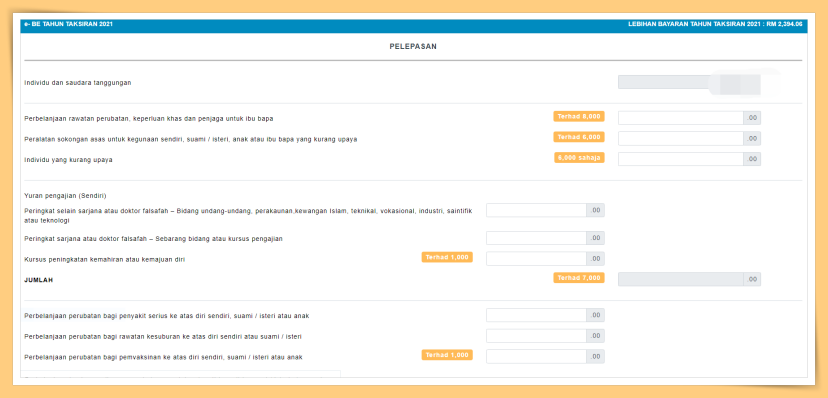Screen dimensions: 828x398
Task: Click the Individu yang kurang upaya field
Action: pyautogui.click(x=681, y=159)
